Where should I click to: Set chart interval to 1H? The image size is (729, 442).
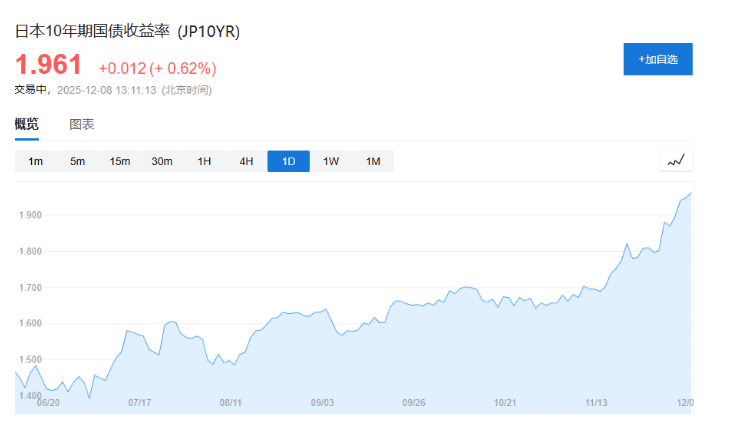coord(204,161)
